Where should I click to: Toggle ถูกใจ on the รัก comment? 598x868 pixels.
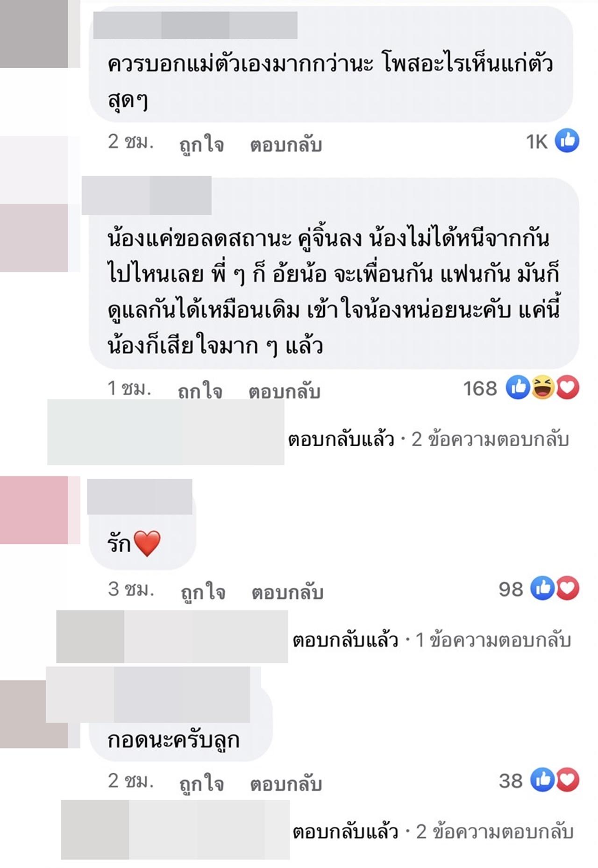[x=203, y=591]
